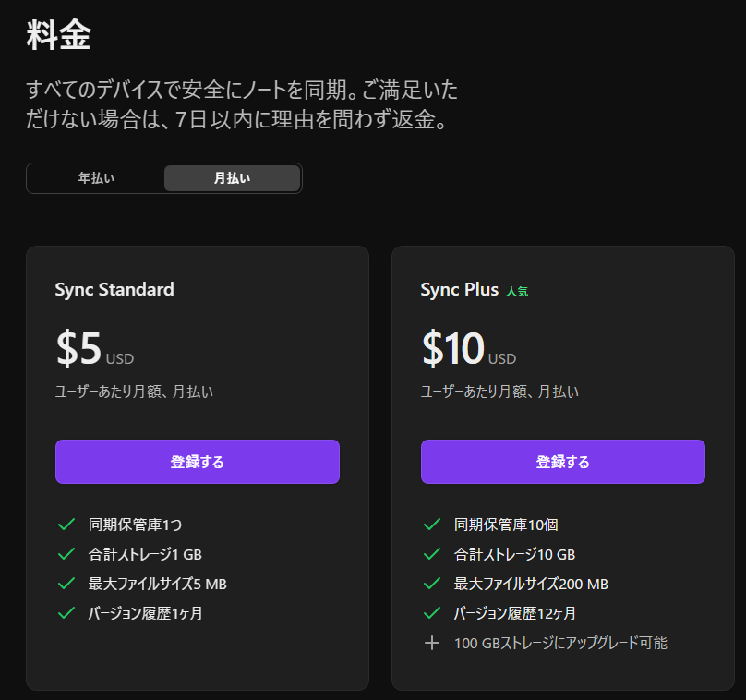Click the checkmark beside 最大ファイルサイズ200 MB
The image size is (746, 700).
click(431, 584)
